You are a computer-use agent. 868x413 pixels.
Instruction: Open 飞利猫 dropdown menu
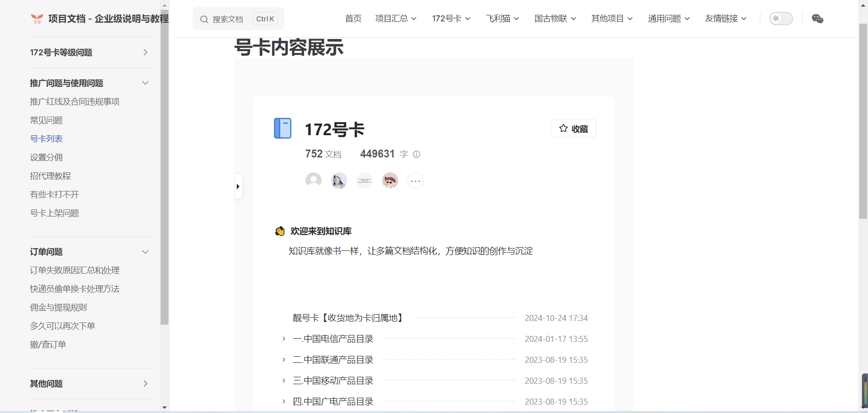502,19
